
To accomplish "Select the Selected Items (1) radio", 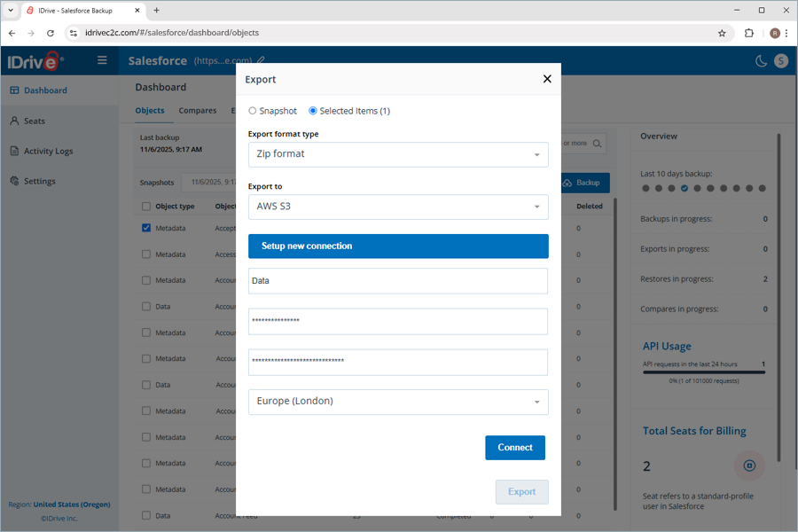I will click(313, 111).
